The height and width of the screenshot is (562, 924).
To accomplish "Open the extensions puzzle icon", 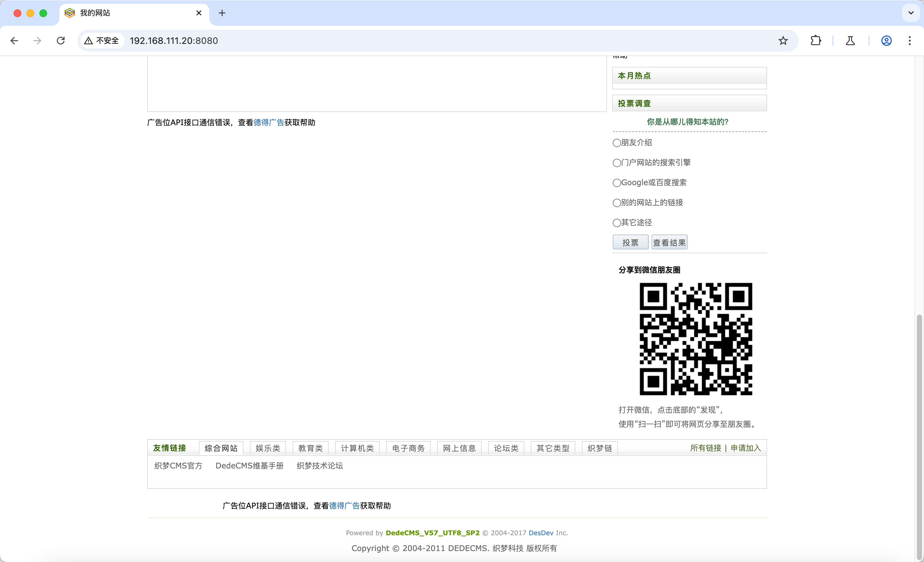I will click(815, 40).
